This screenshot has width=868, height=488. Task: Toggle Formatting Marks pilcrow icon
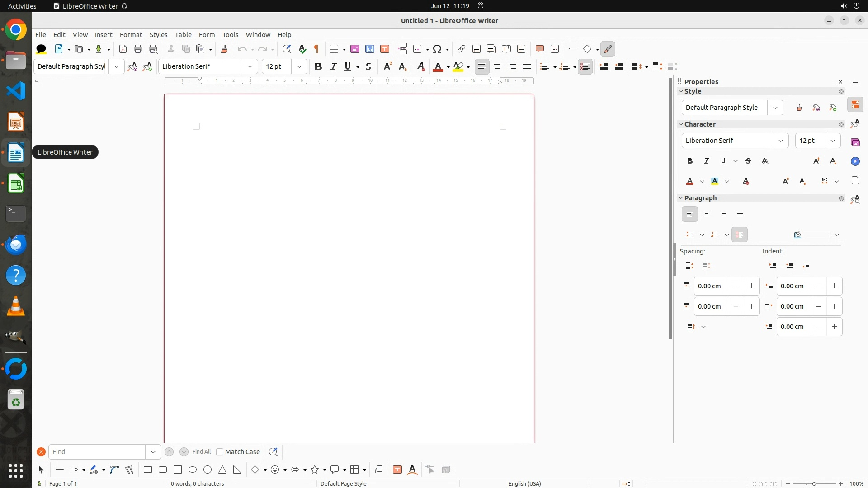(316, 49)
